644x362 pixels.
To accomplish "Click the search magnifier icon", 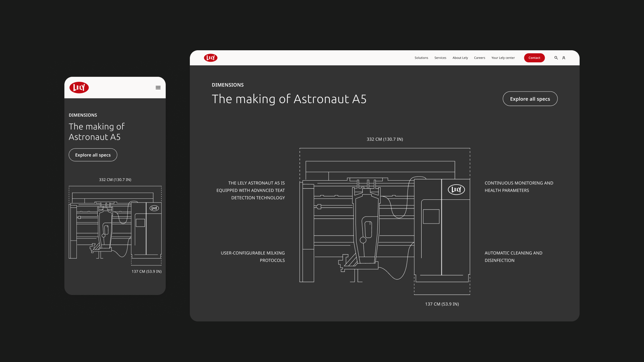I will [556, 58].
